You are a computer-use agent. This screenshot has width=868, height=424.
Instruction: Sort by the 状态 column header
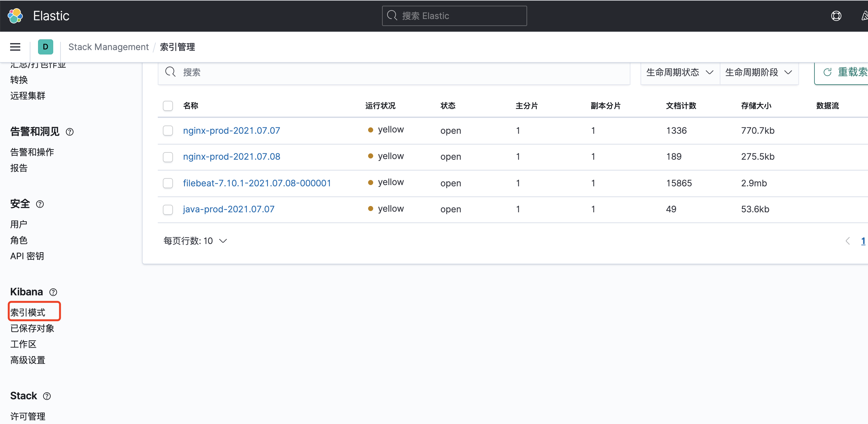(448, 106)
